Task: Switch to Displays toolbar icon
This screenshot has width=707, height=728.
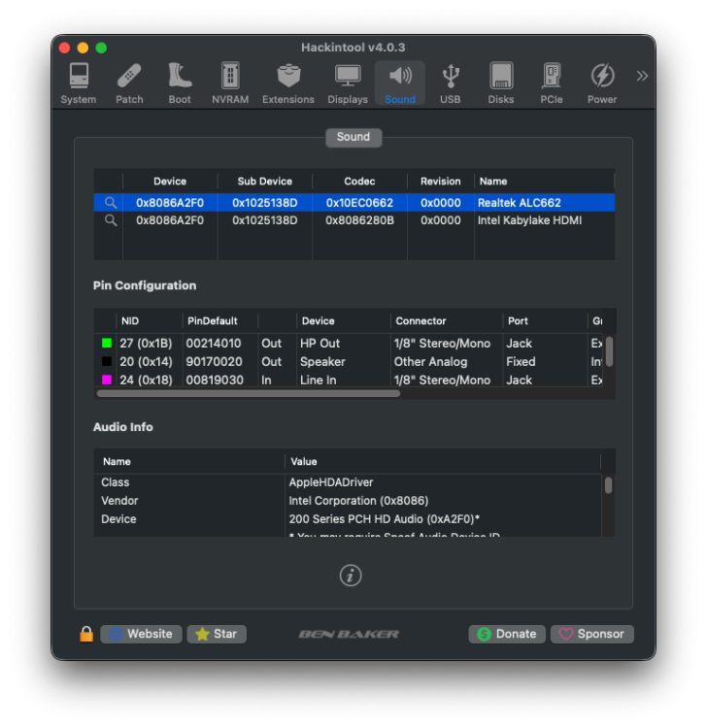Action: coord(348,83)
